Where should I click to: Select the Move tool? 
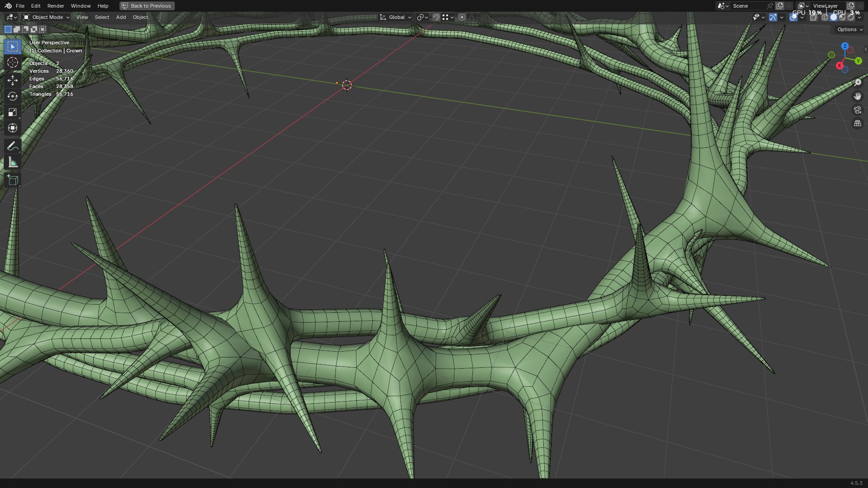coord(13,80)
